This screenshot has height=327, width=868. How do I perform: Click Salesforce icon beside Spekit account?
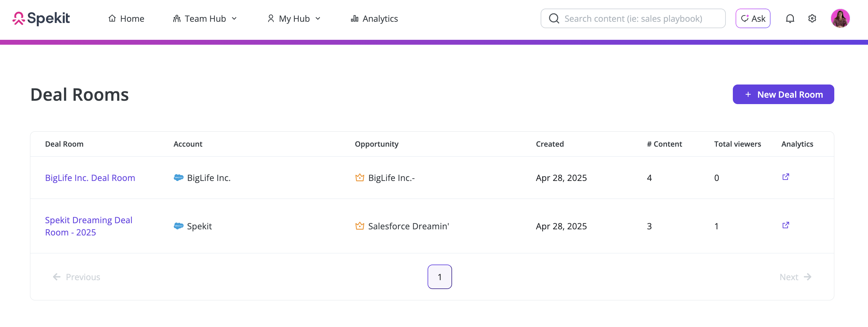(x=178, y=226)
